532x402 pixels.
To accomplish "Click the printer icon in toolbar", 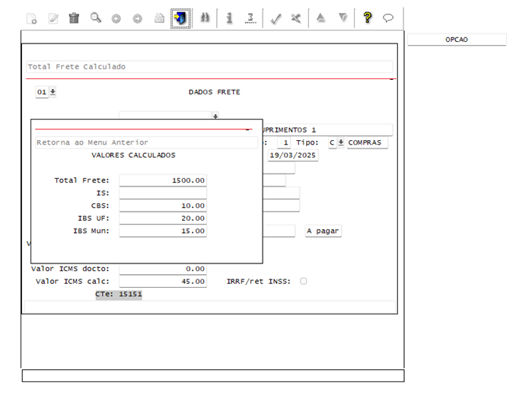I will pos(159,18).
